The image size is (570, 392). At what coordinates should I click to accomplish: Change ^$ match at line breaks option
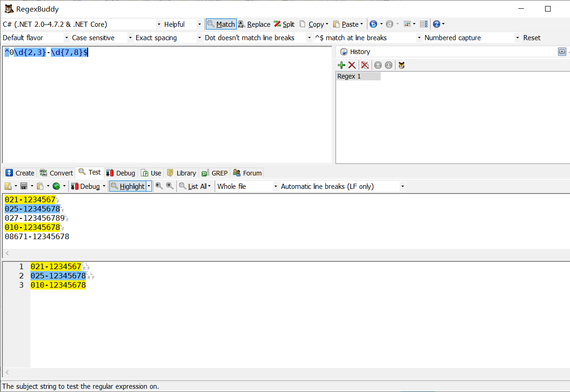[368, 37]
